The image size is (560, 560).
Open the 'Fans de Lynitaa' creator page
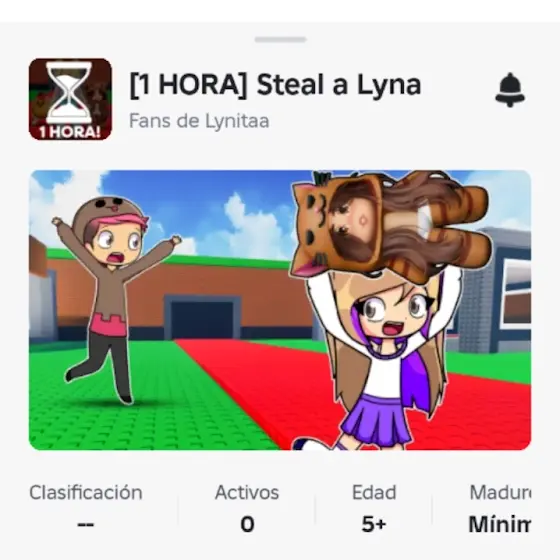coord(199,121)
